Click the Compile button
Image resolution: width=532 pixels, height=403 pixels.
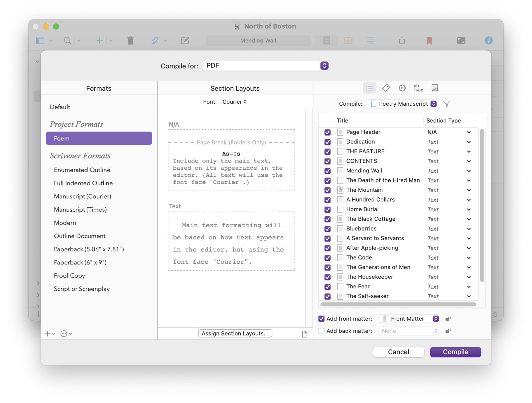coord(455,352)
